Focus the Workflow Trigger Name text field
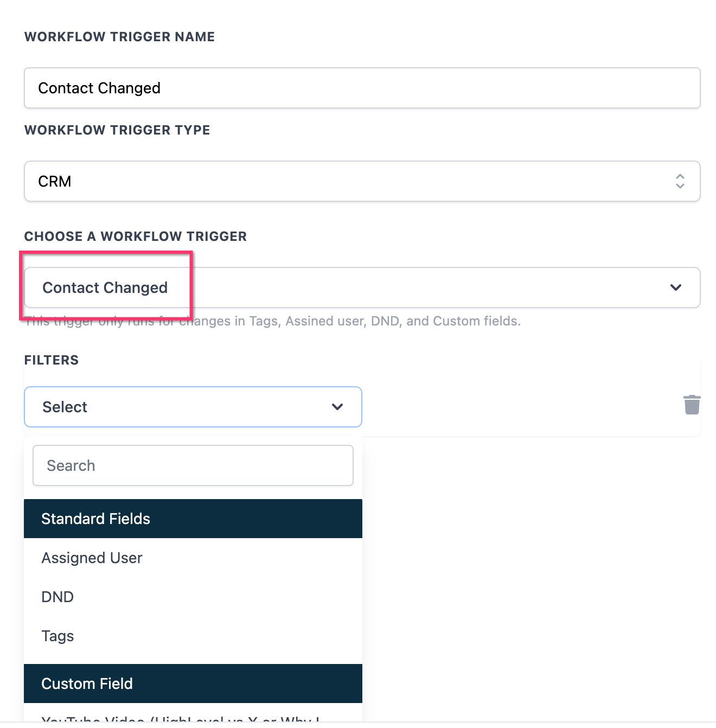The width and height of the screenshot is (716, 728). (x=362, y=88)
